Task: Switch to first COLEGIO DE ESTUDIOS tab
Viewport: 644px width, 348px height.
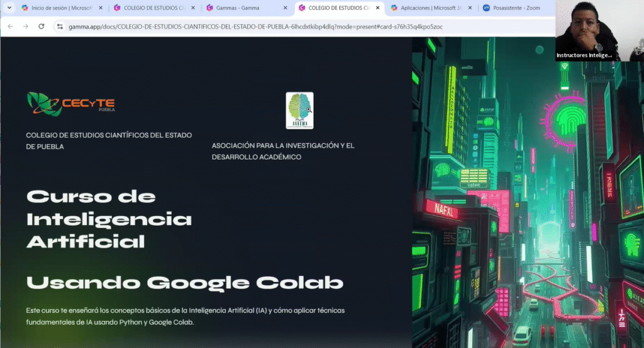Action: 154,8
